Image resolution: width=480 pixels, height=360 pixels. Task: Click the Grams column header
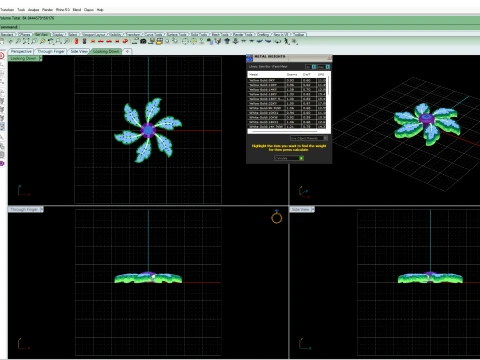coord(292,75)
